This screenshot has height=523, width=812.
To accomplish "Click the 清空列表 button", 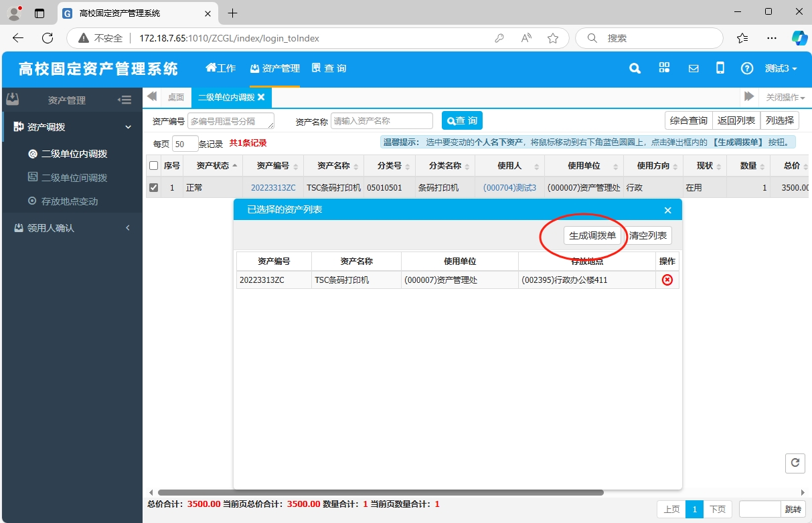I will pos(648,235).
